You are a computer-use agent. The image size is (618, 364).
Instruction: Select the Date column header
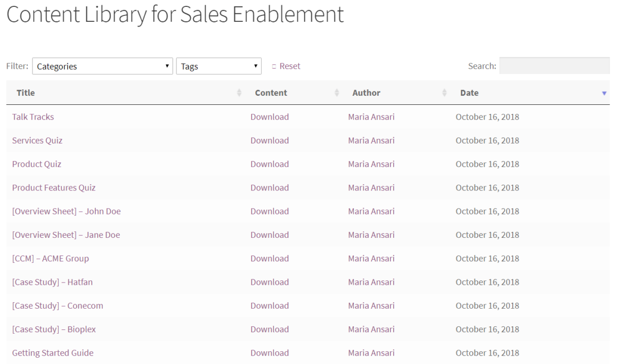(469, 93)
